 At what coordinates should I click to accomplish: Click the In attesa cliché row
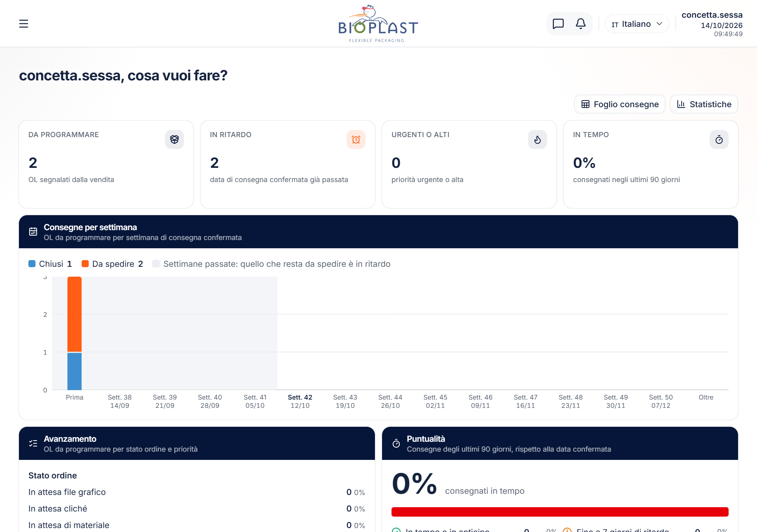pos(197,509)
